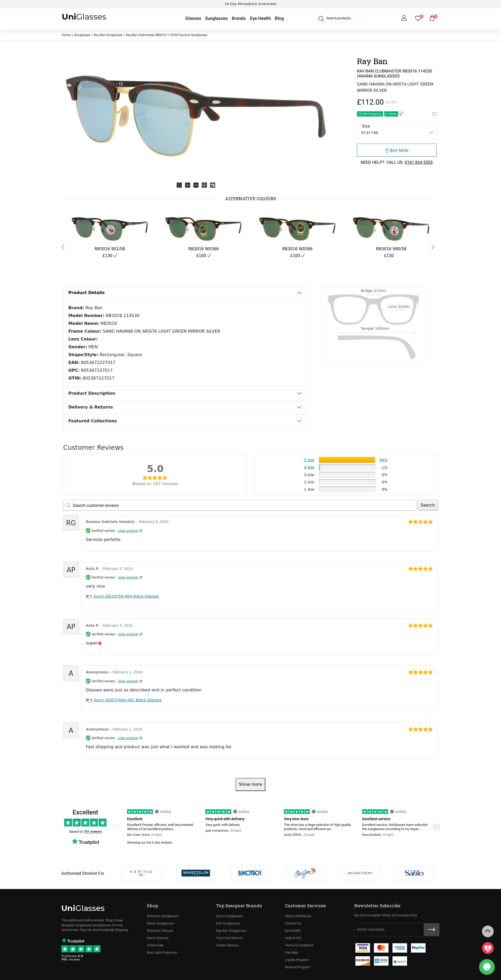
Task: Open the user account icon in the header
Action: pos(404,18)
